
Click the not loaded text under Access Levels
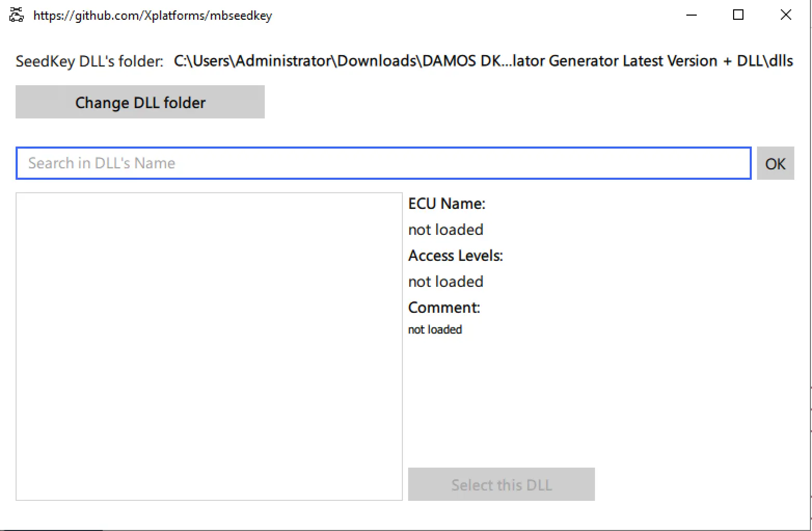(x=445, y=281)
